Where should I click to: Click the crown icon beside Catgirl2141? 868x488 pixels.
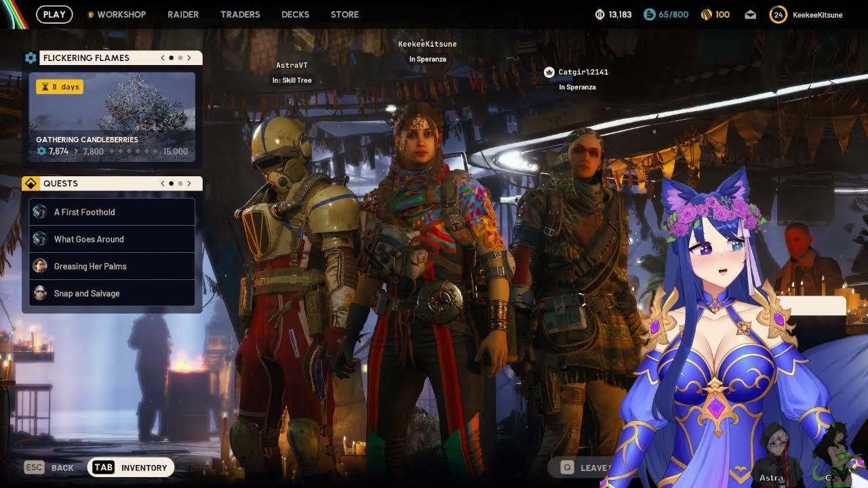coord(549,72)
